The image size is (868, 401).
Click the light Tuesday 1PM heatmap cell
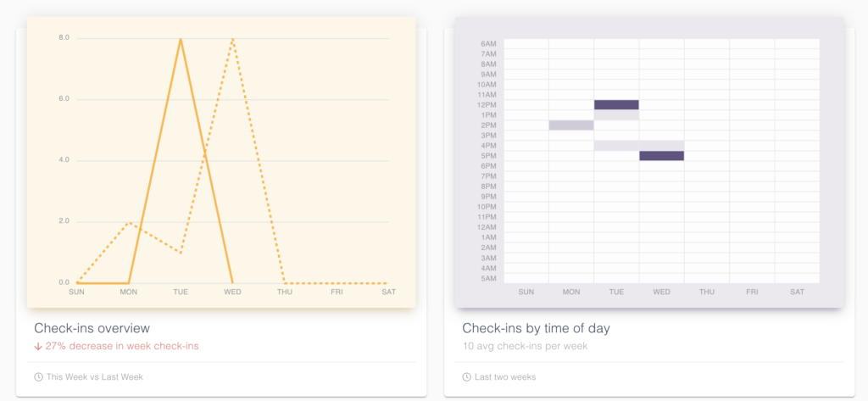[x=616, y=115]
